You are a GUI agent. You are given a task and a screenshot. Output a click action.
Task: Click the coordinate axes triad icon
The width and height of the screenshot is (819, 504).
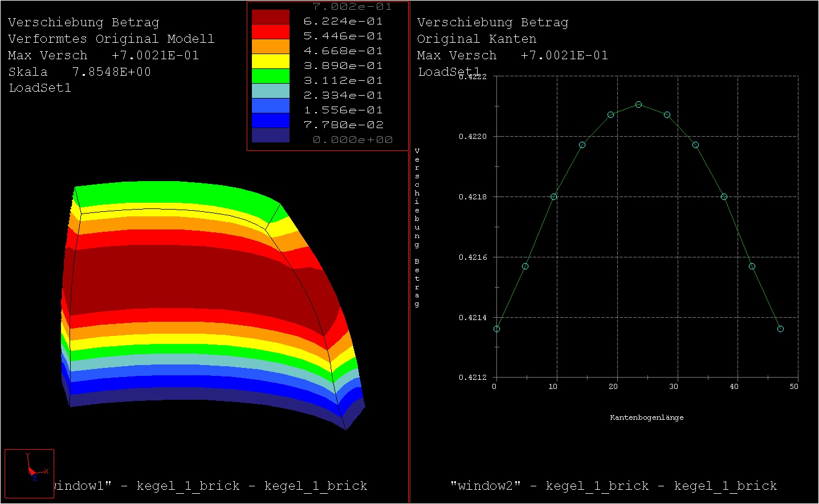point(30,474)
